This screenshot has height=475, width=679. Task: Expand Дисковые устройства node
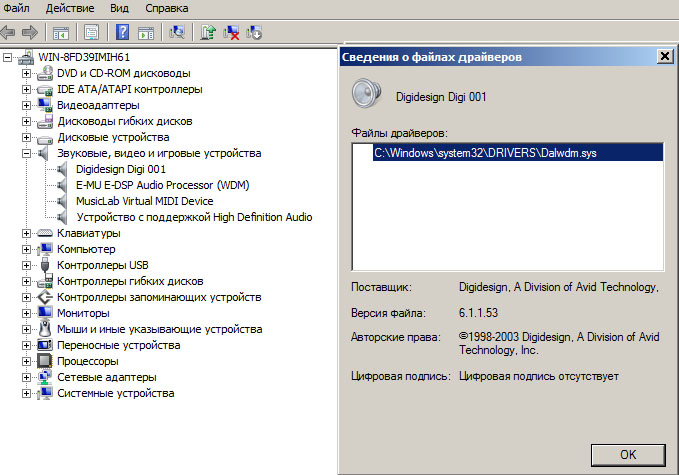pyautogui.click(x=26, y=137)
